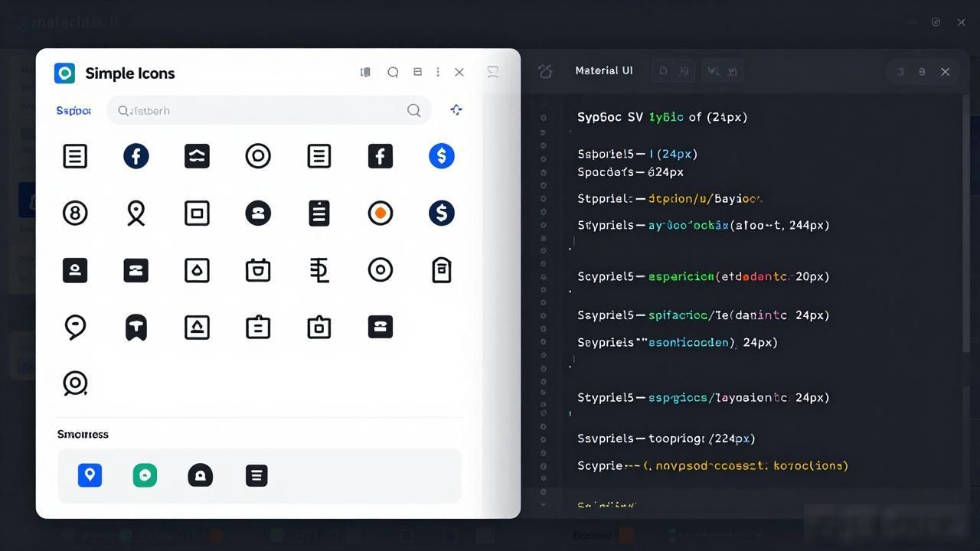This screenshot has width=980, height=551.
Task: Open the green chat bubble shortcut
Action: (x=145, y=475)
